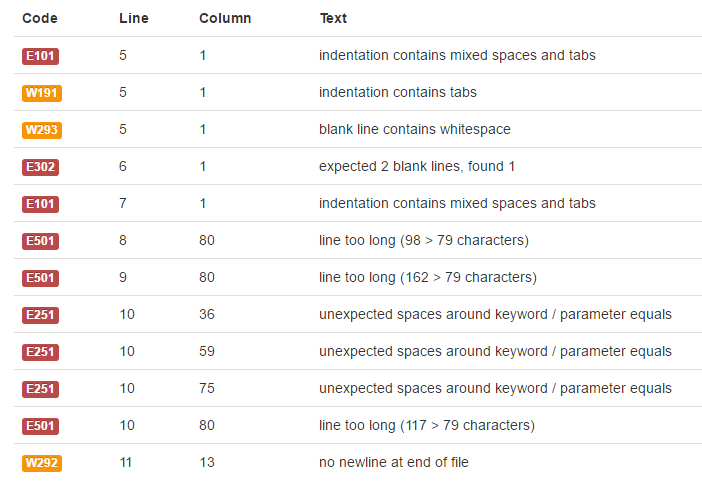This screenshot has height=500, width=702.
Task: Select 'expected 2 blank lines, found 1' text
Action: pos(417,167)
